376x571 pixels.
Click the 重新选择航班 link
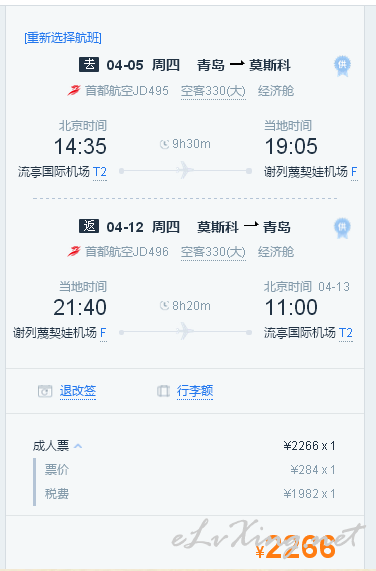pos(63,38)
